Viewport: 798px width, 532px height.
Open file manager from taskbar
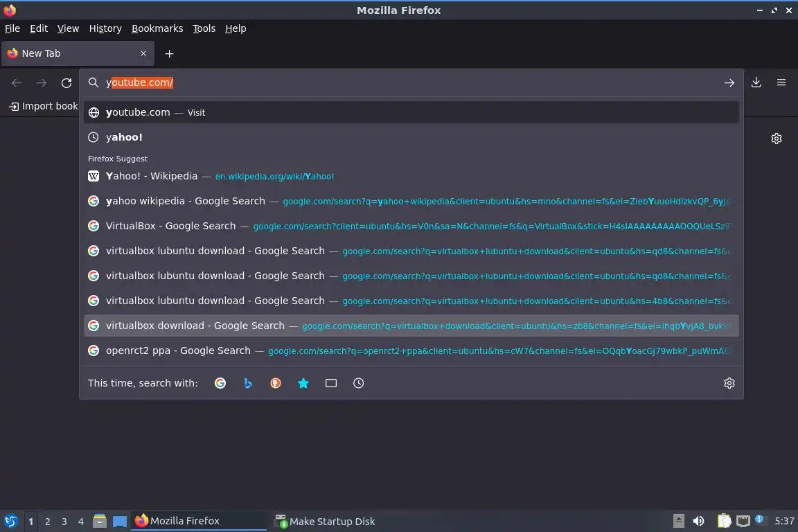pyautogui.click(x=100, y=522)
